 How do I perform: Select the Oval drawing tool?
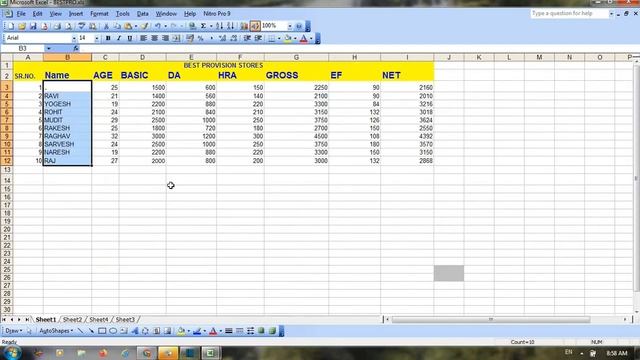tap(113, 331)
